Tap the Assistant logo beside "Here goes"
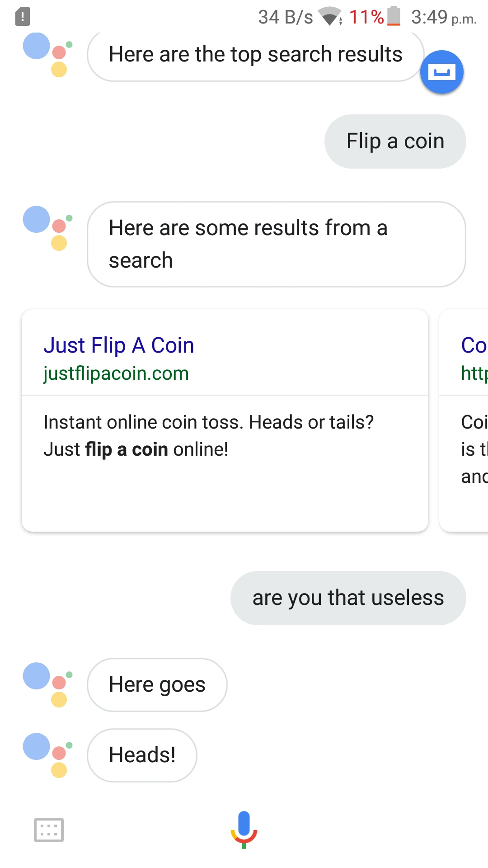 coord(47,684)
